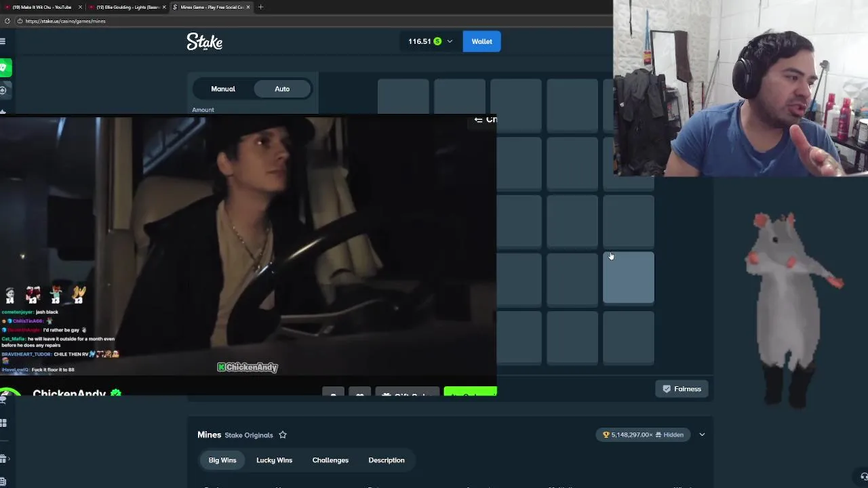Reveal the highlighted Mines tile under cursor

(x=629, y=278)
